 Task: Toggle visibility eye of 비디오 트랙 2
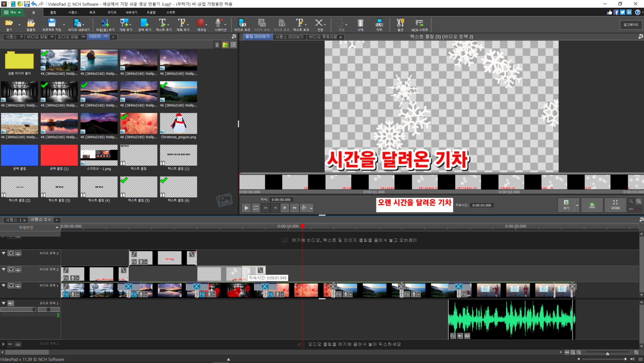11,269
